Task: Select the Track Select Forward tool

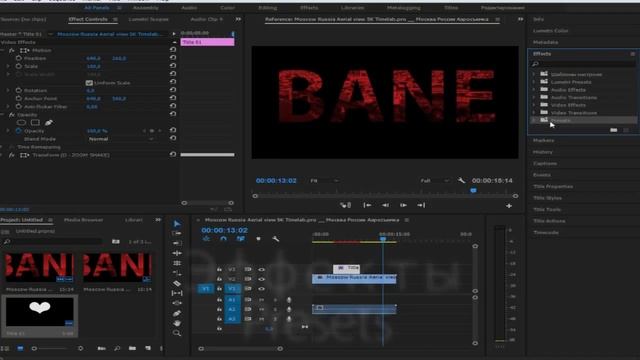Action: click(x=177, y=233)
